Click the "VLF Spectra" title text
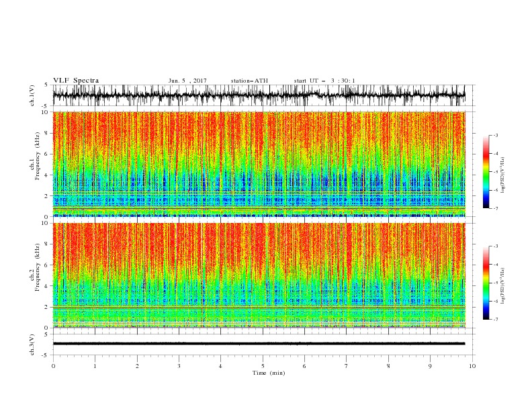 [76, 81]
